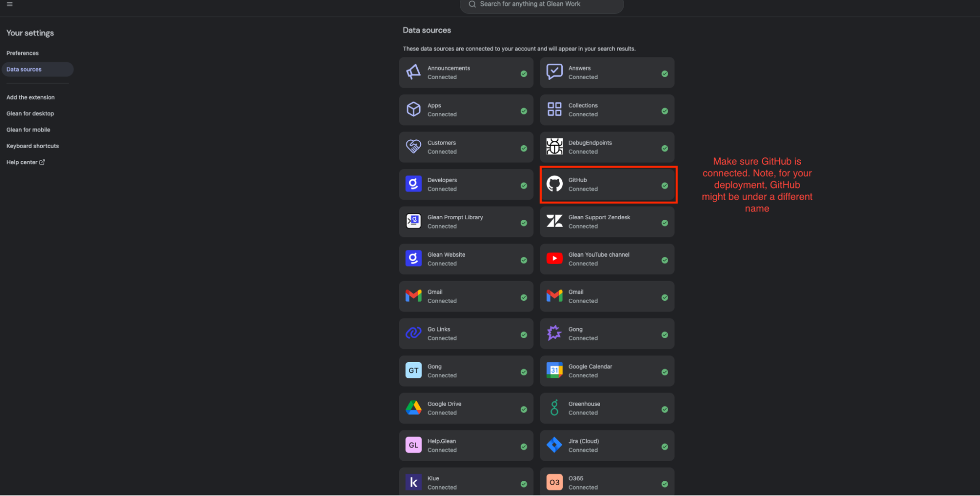Viewport: 980px width, 496px height.
Task: Click the GitHub octocat icon
Action: [554, 184]
